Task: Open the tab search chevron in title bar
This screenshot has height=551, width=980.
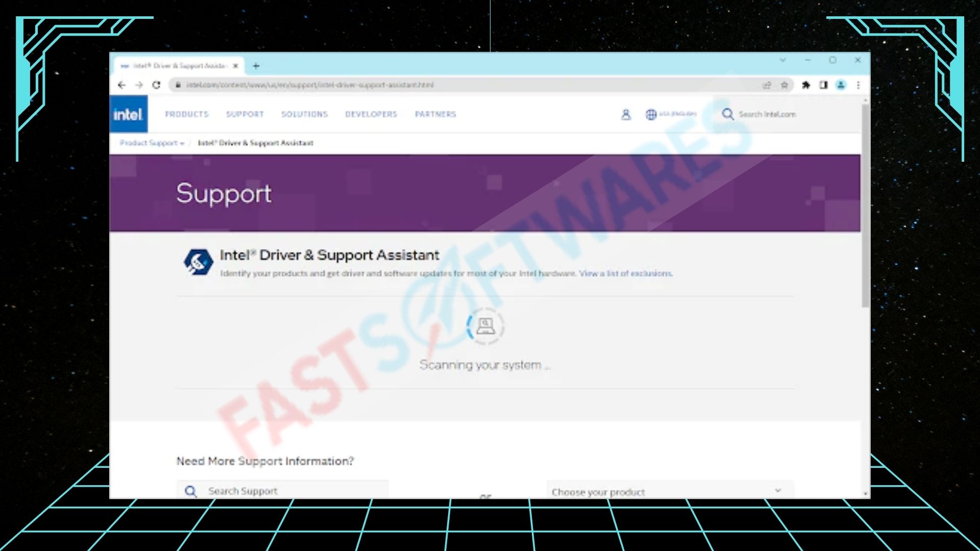Action: pos(782,60)
